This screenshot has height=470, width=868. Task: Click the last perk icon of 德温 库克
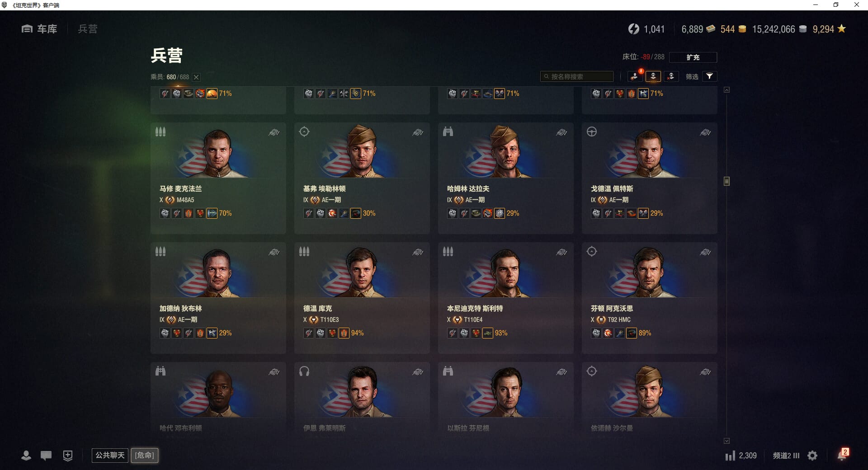coord(344,333)
